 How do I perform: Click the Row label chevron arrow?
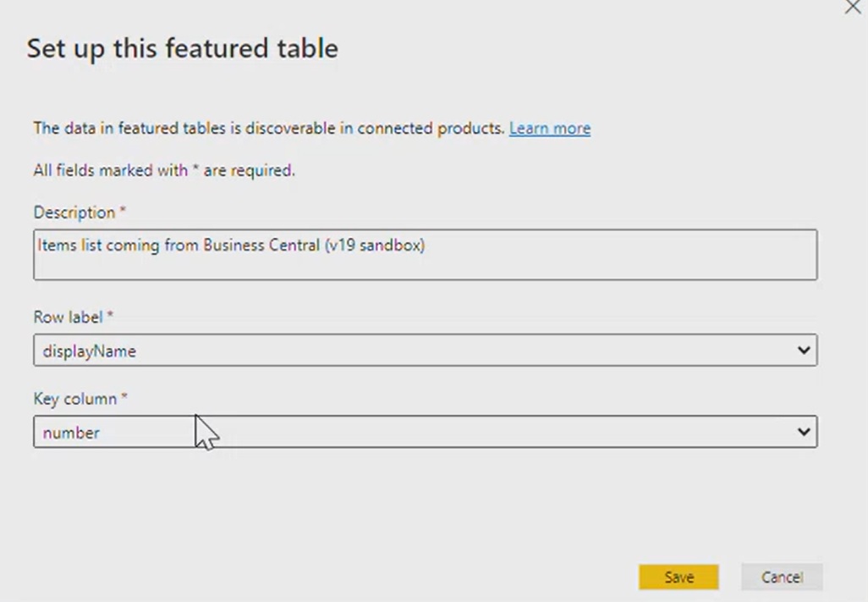(803, 351)
